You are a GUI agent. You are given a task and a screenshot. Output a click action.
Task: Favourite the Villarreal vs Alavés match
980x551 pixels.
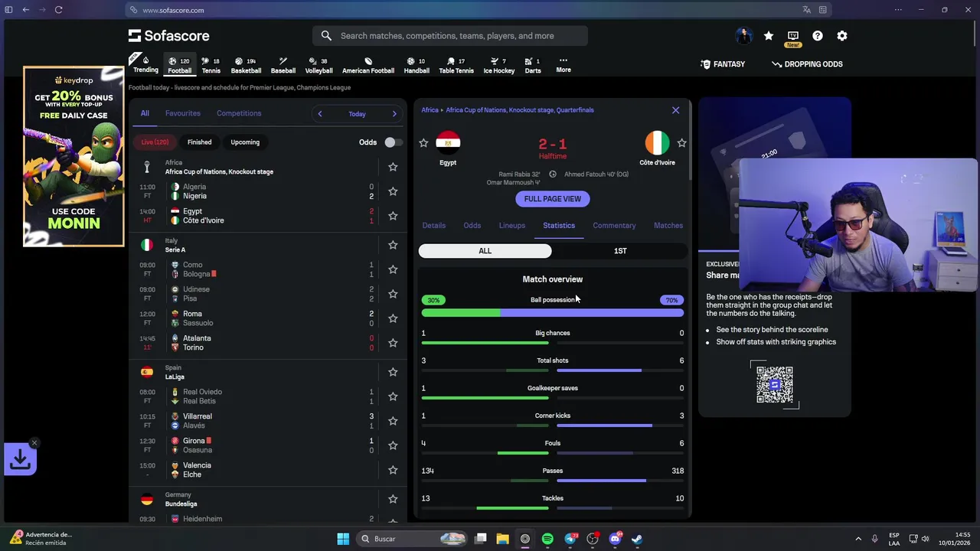[393, 421]
